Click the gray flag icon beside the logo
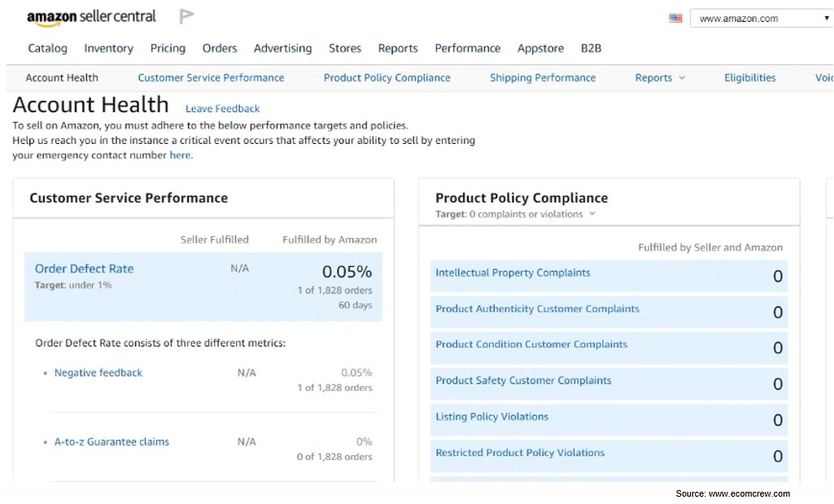The height and width of the screenshot is (504, 834). tap(186, 16)
